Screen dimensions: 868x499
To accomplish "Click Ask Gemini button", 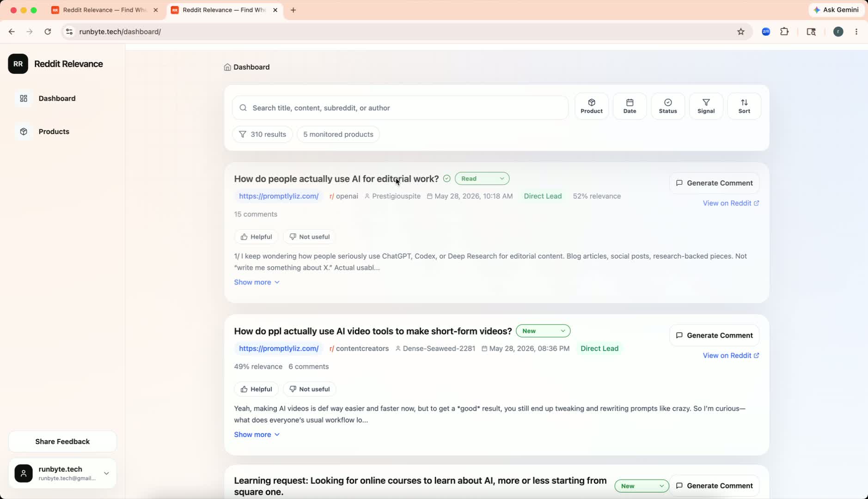I will (x=836, y=10).
